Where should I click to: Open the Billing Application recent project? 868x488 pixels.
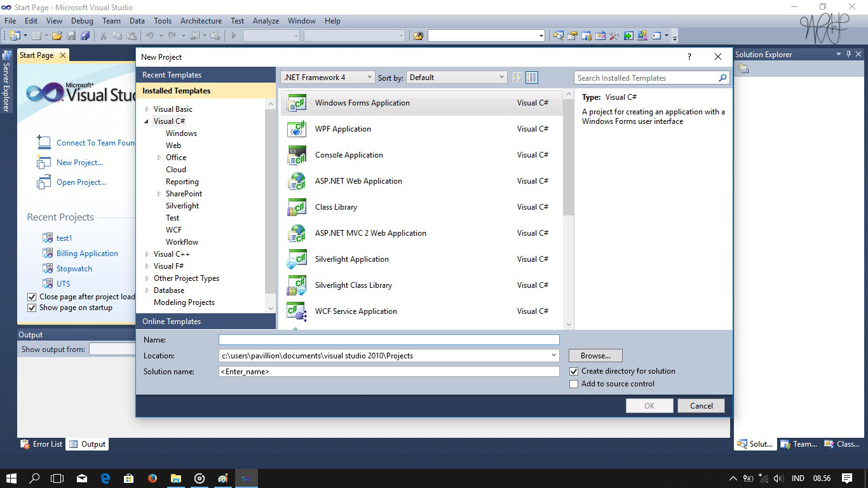click(87, 254)
